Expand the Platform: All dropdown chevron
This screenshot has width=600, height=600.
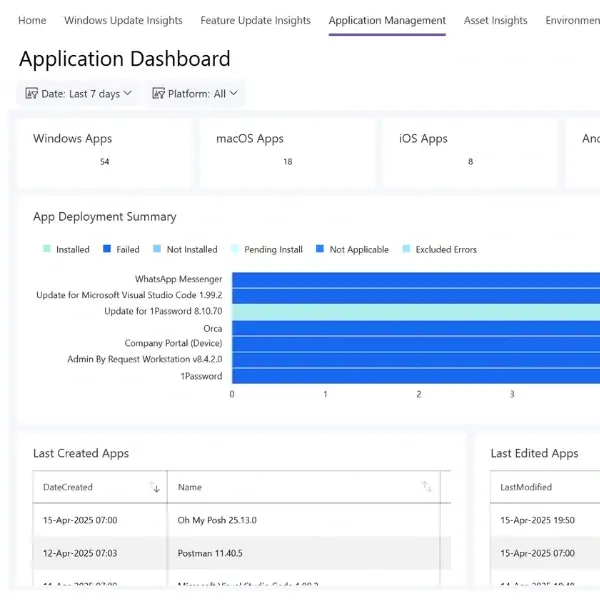pos(233,93)
